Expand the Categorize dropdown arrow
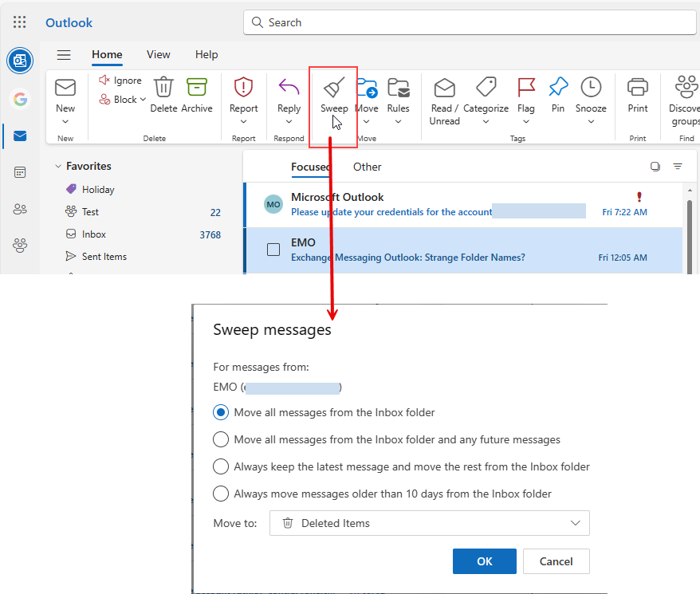The width and height of the screenshot is (700, 594). [x=486, y=121]
